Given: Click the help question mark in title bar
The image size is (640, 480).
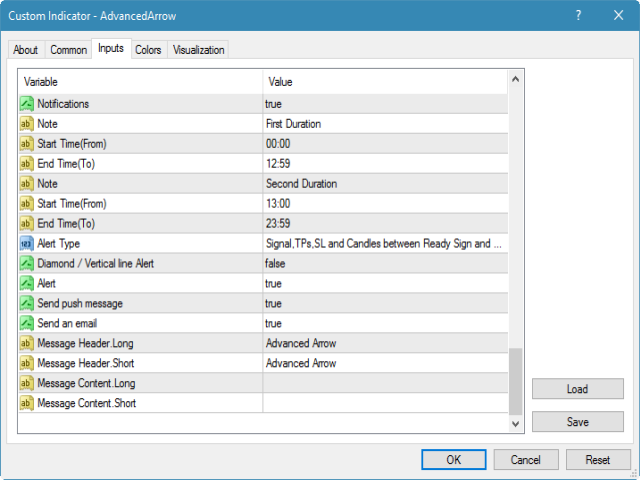Looking at the screenshot, I should point(578,16).
